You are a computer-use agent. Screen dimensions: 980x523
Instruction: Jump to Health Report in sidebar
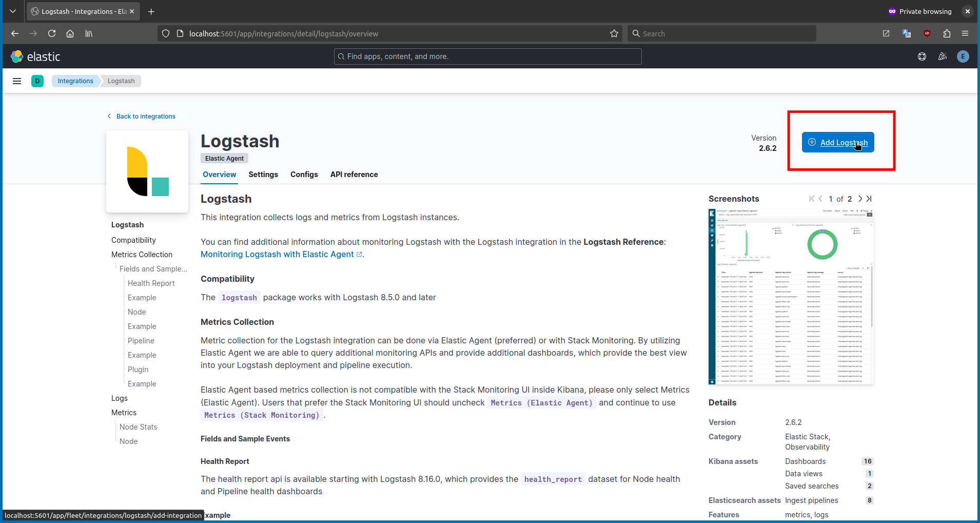coord(151,283)
